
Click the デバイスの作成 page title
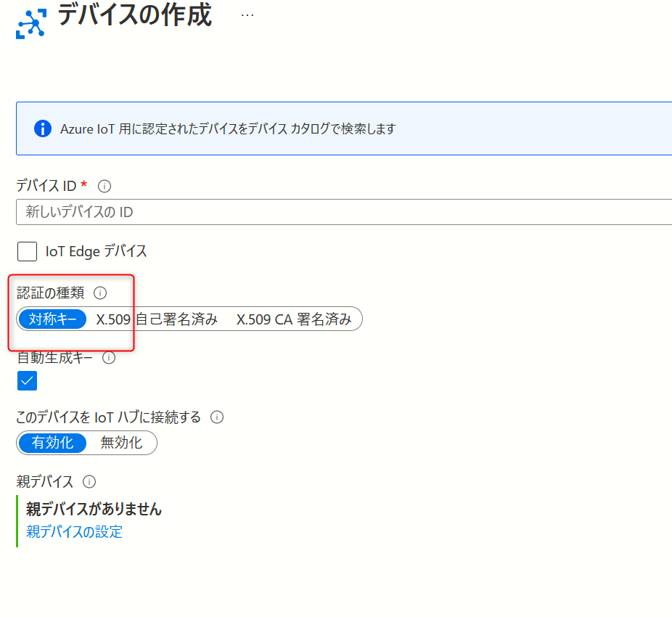pos(135,15)
